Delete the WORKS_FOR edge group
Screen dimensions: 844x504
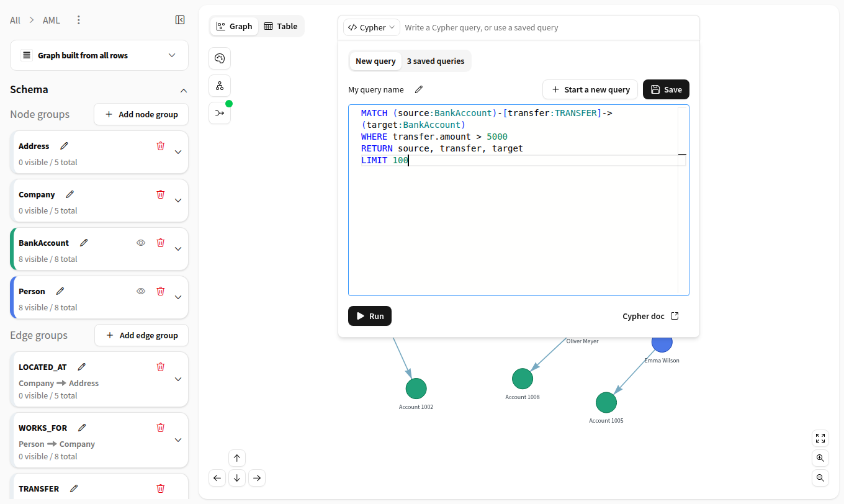161,428
